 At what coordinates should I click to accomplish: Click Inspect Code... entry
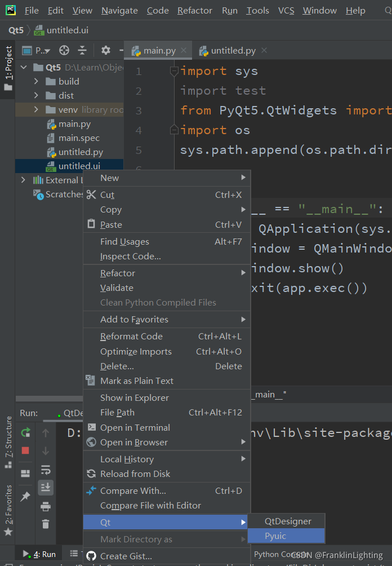167,257
